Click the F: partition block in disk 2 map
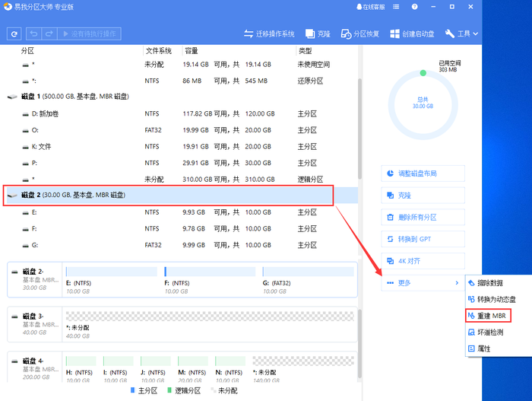Screen dimensions: 532x401 211,279
